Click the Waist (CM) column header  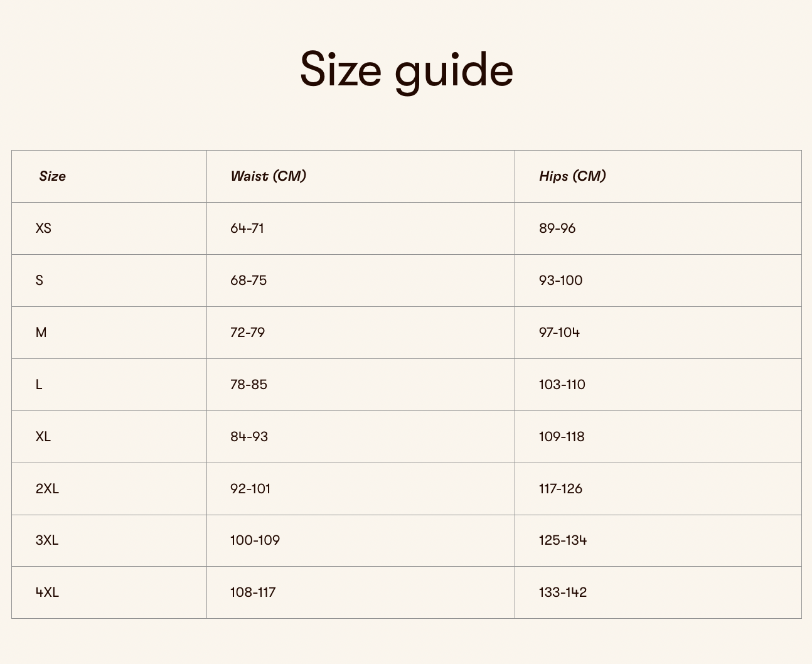[268, 176]
